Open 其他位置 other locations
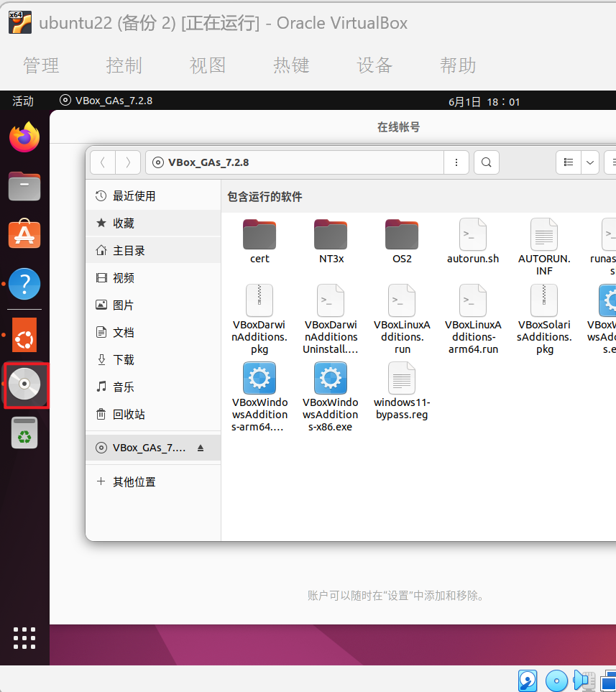 coord(153,482)
